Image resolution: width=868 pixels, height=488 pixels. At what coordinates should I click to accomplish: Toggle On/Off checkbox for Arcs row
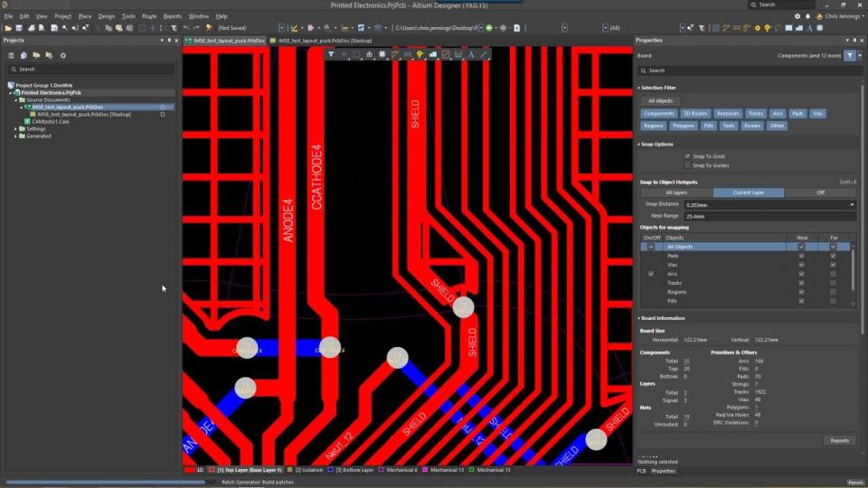(650, 274)
